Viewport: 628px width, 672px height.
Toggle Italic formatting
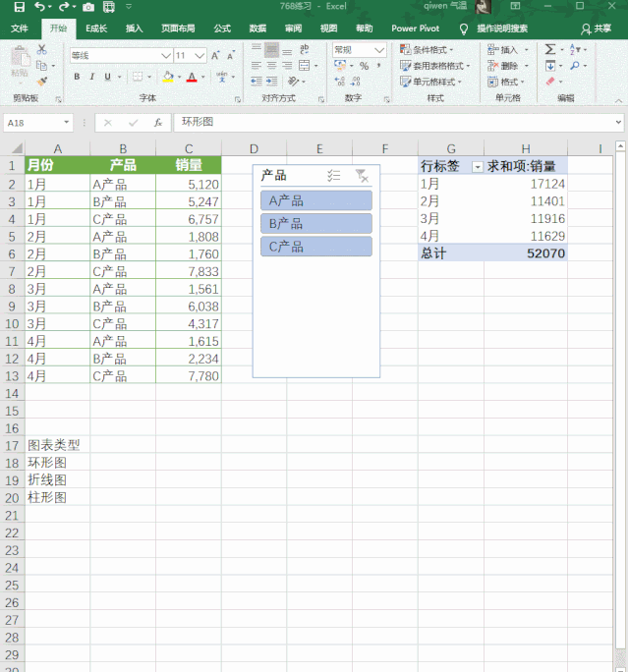point(92,77)
